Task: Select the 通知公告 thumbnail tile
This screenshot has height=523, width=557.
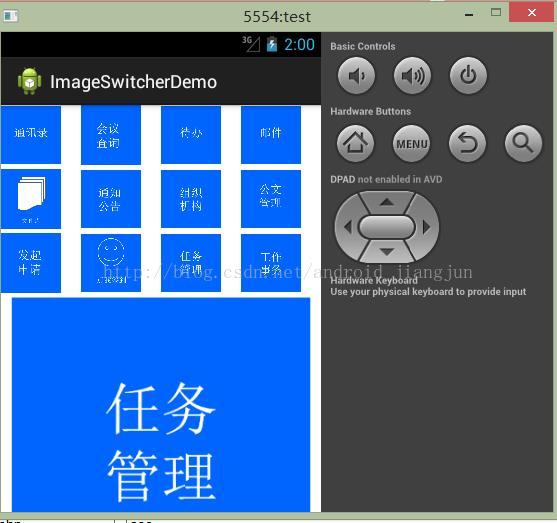Action: pyautogui.click(x=111, y=199)
